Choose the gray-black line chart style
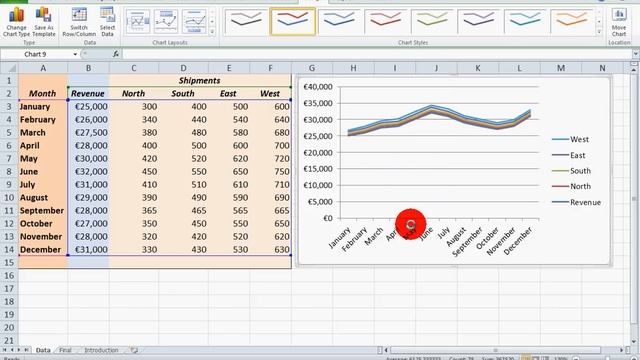640x360 pixels. [x=246, y=20]
